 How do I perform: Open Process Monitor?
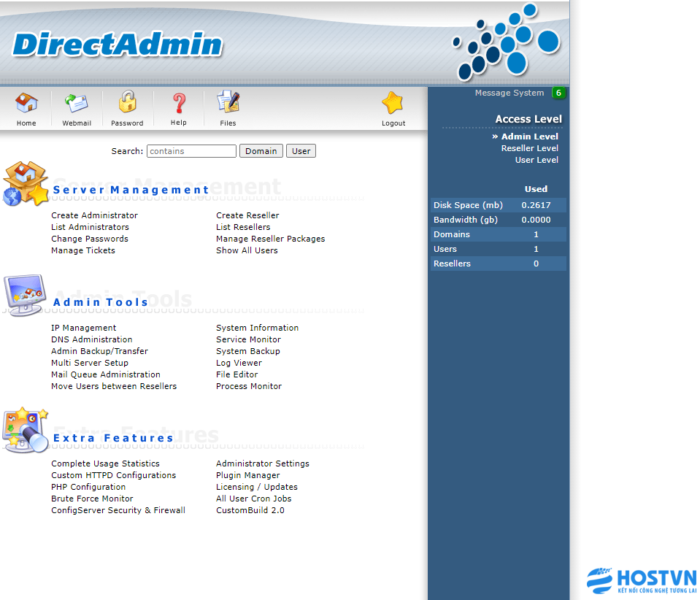249,386
